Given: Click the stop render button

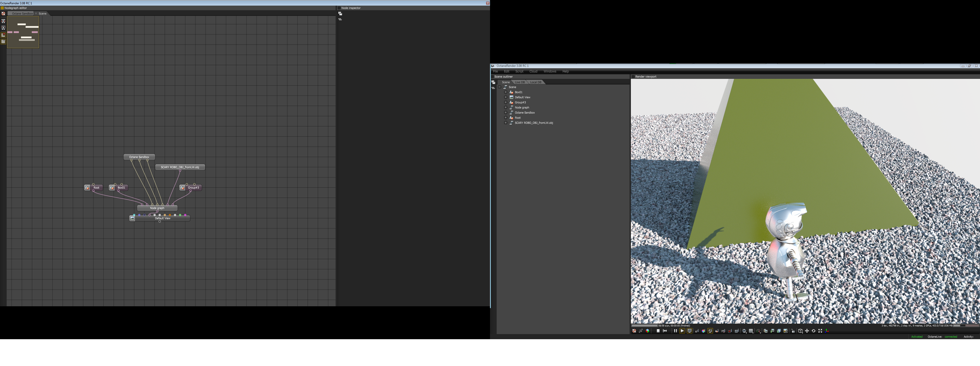Looking at the screenshot, I should click(658, 331).
